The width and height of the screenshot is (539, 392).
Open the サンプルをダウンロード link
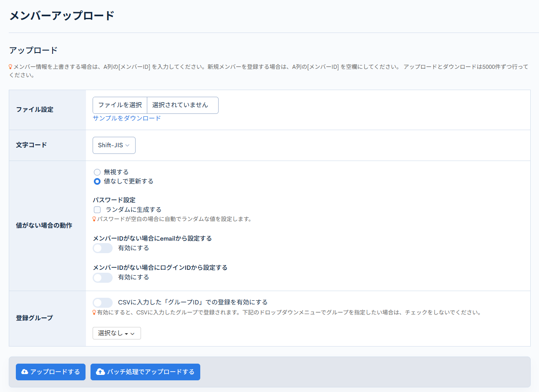tap(127, 118)
